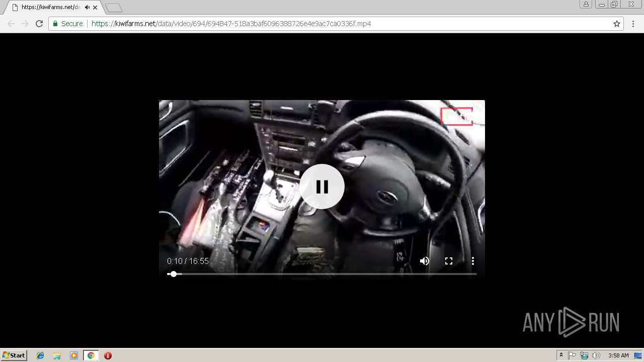This screenshot has height=362, width=644.
Task: Mute tab via speaker icon on tab
Action: (87, 8)
